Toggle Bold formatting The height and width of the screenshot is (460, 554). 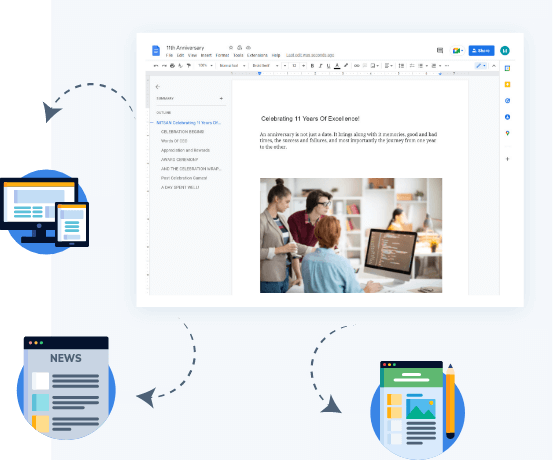click(312, 66)
